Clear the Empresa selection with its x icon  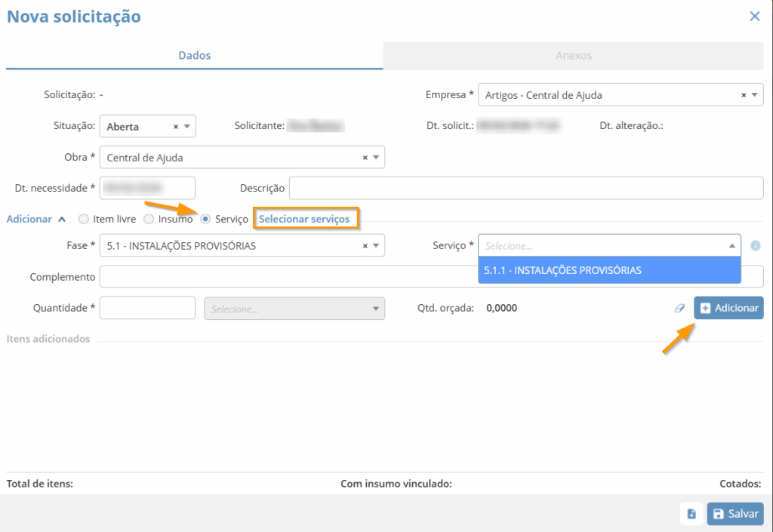pos(744,95)
